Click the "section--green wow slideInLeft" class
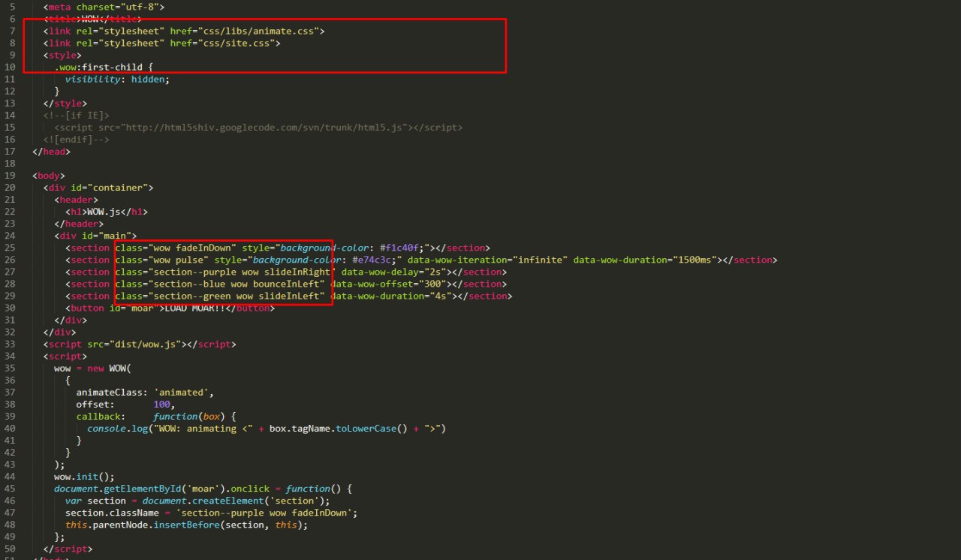 tap(236, 295)
